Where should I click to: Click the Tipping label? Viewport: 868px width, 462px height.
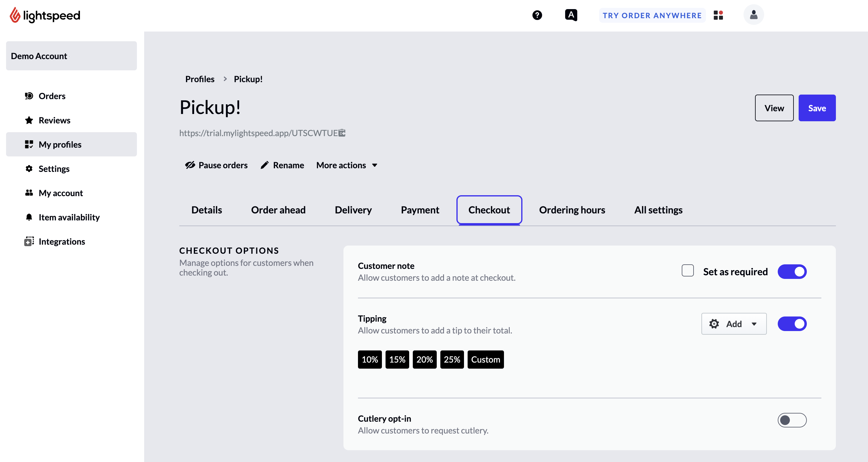coord(372,319)
